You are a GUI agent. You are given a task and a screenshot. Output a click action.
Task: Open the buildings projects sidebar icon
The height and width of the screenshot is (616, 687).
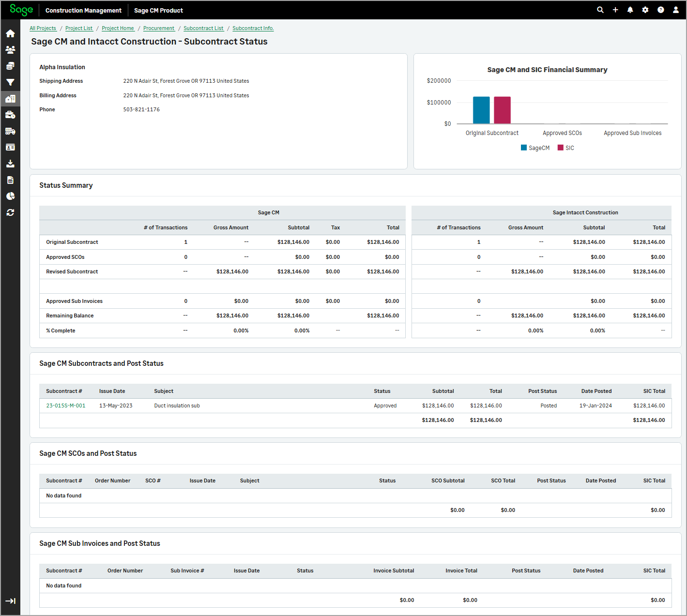coord(10,99)
